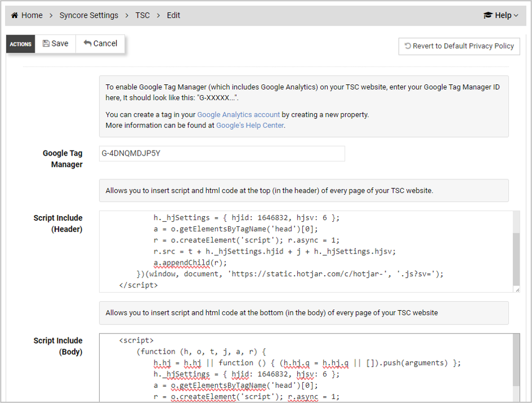This screenshot has height=403, width=532.
Task: Click the revert circular arrow icon
Action: [x=408, y=46]
